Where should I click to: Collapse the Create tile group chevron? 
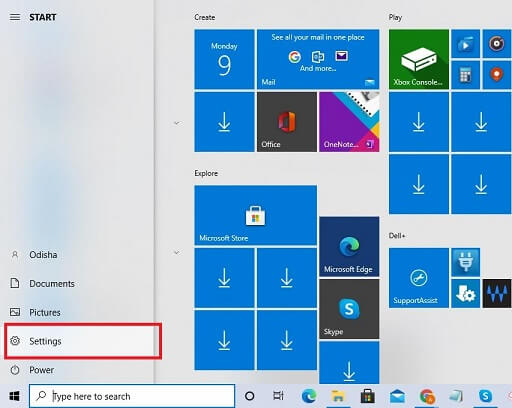pyautogui.click(x=177, y=123)
